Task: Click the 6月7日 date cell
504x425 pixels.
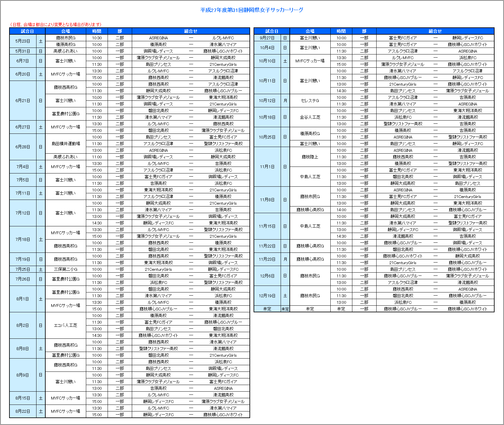Action: 23,61
